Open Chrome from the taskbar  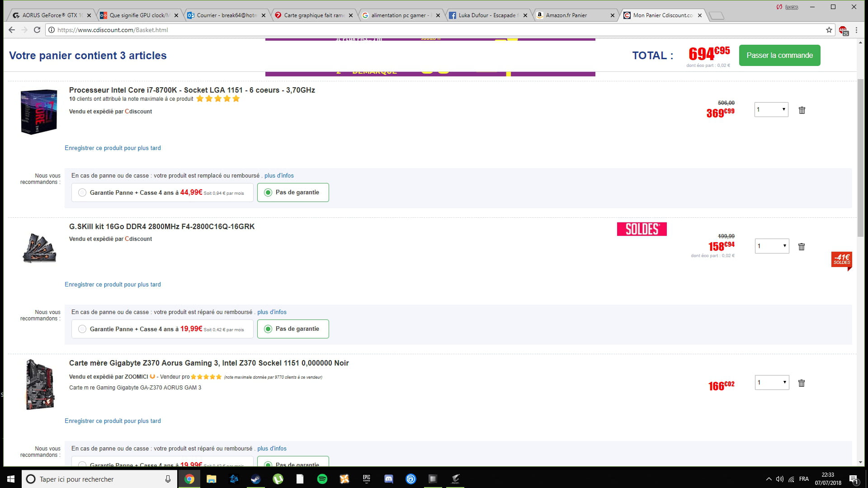189,479
